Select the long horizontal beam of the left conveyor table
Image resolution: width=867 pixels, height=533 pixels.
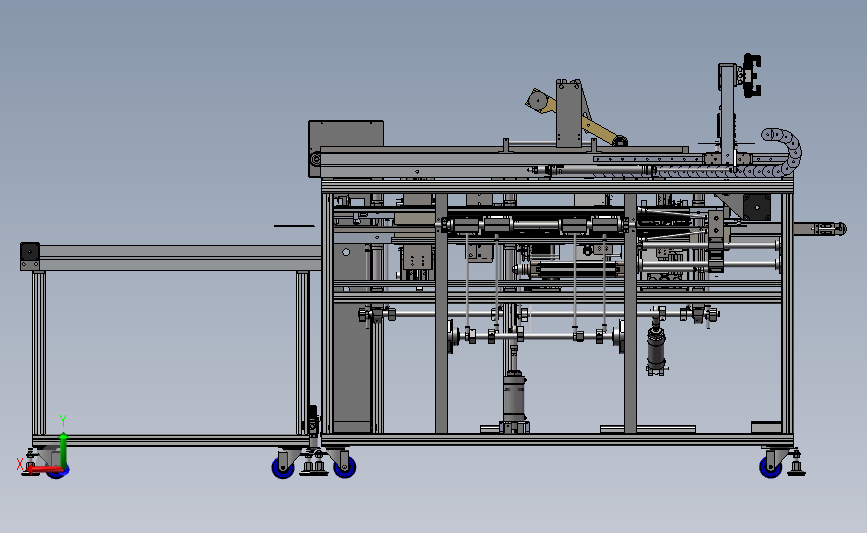180,258
